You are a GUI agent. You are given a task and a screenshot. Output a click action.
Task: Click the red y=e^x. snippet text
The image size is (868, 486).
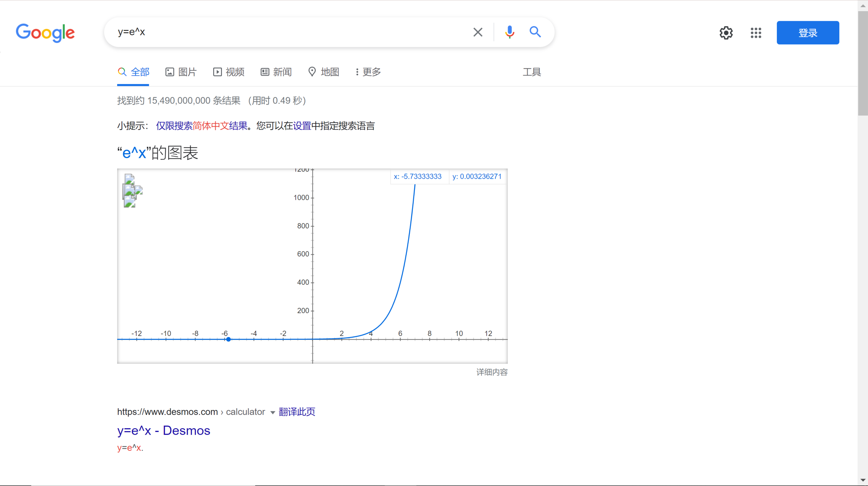[130, 448]
